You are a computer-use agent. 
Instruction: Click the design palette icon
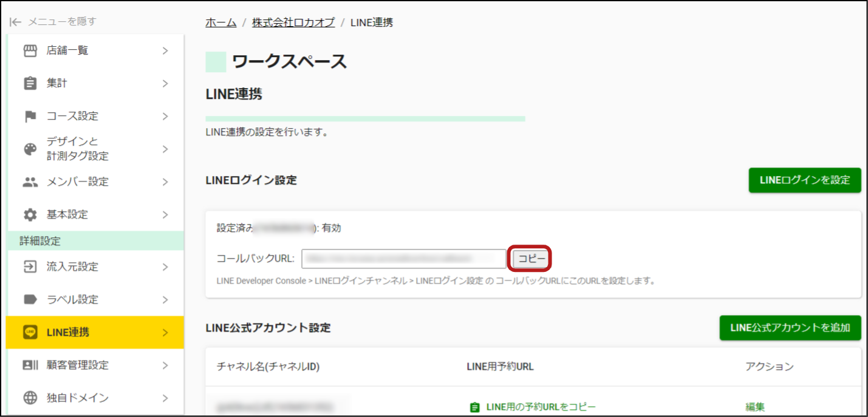click(30, 149)
